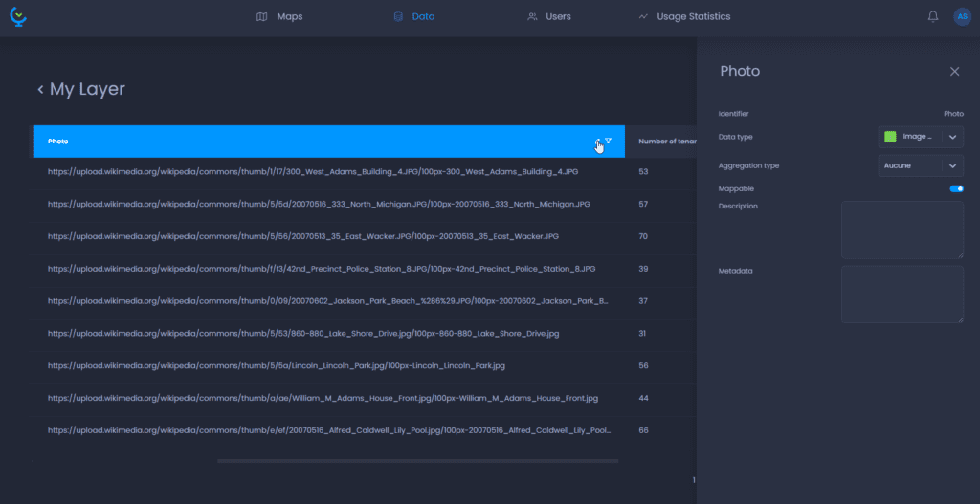Viewport: 980px width, 504px height.
Task: Click the app logo in the header
Action: click(x=18, y=17)
